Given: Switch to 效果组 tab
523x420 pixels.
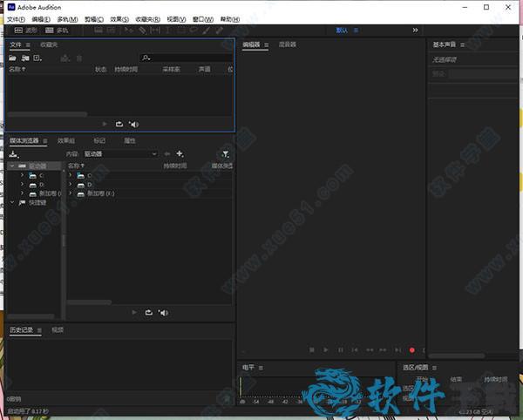Looking at the screenshot, I should (66, 140).
